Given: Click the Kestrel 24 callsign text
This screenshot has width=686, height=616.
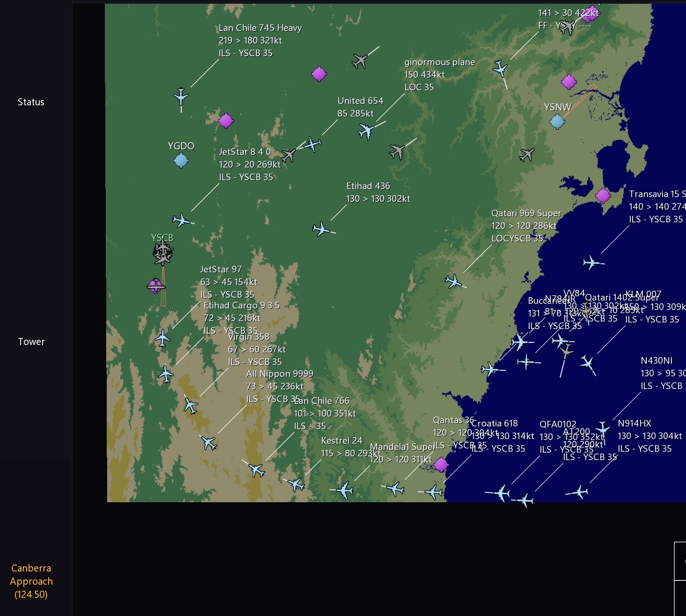Looking at the screenshot, I should (x=342, y=441).
